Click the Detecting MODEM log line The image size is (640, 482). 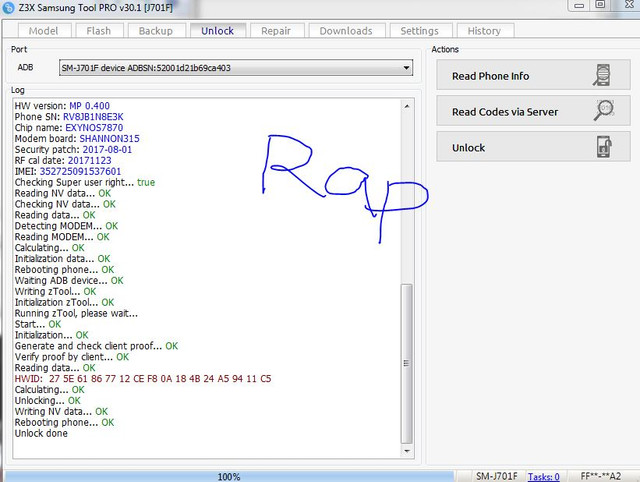(66, 226)
